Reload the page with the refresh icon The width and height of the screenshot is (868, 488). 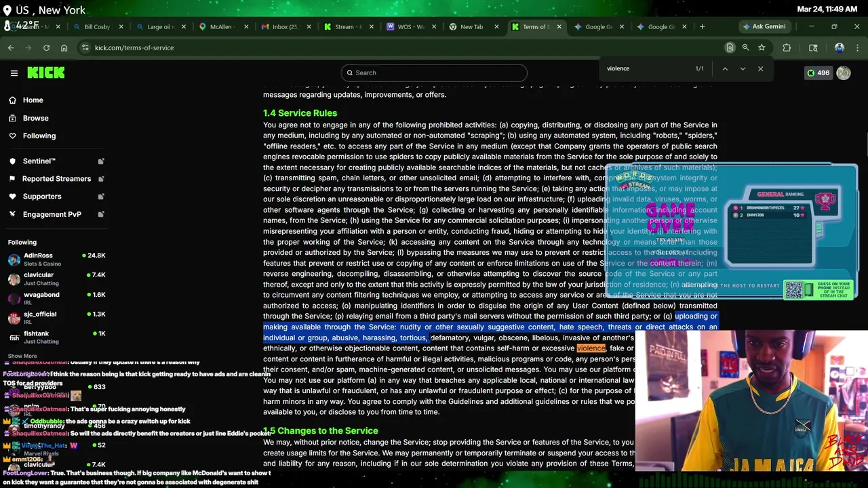coord(46,47)
